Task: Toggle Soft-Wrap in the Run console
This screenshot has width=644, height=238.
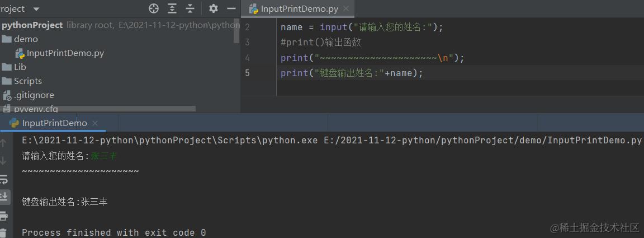Action: (4, 179)
